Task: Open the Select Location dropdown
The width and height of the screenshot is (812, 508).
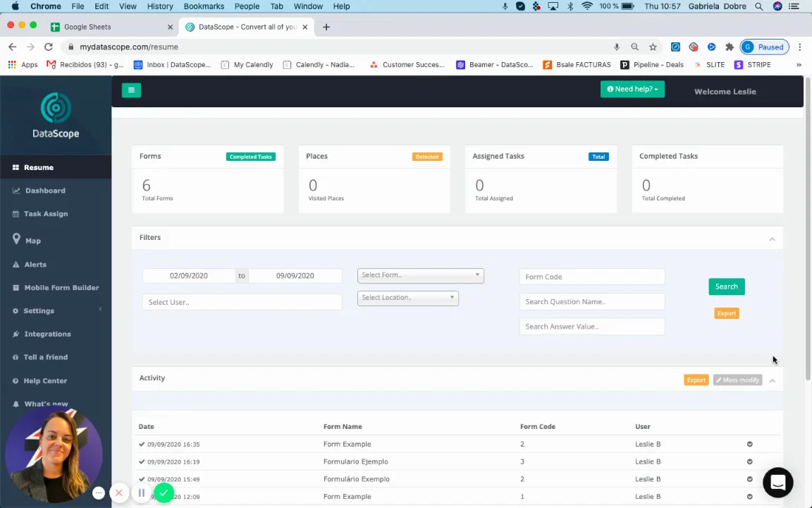Action: (x=407, y=298)
